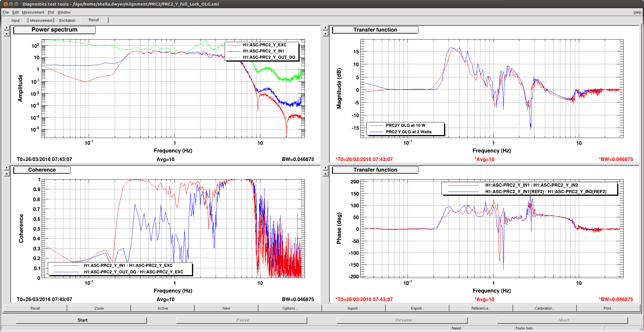Click up-arrow icon beside Power spectrum plot
644x332 pixels.
7,34
